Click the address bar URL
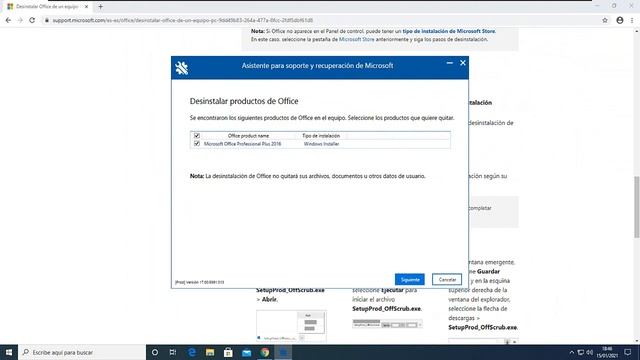 (183, 20)
